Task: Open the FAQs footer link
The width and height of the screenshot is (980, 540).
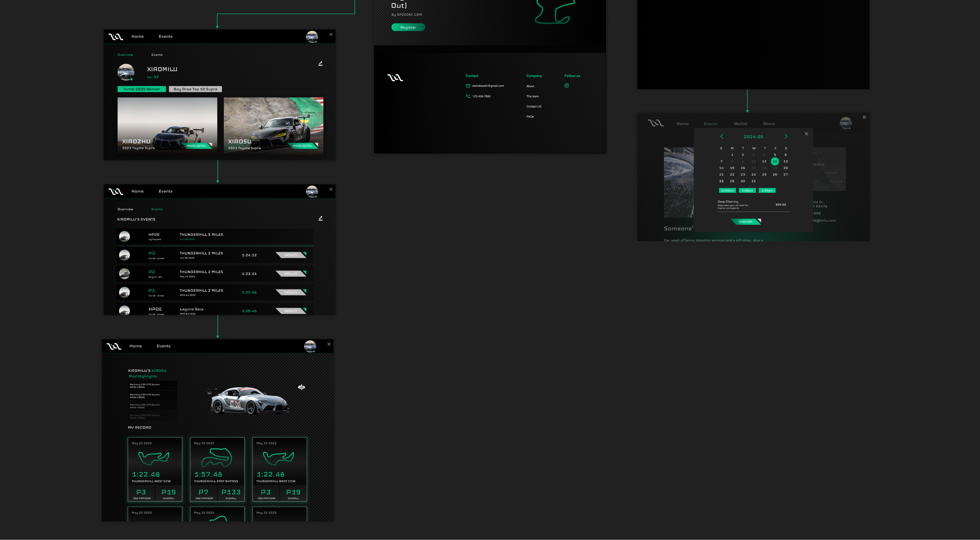Action: click(530, 117)
